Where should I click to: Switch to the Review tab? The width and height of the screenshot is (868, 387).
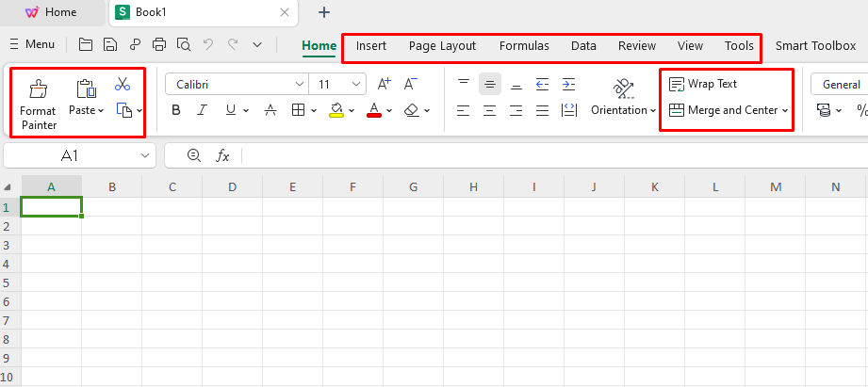pos(637,46)
